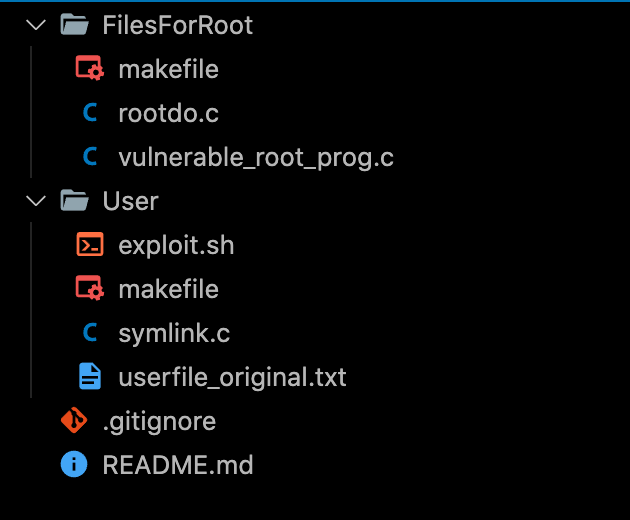Screen dimensions: 630x520
Task: Open the symlink.c file name
Action: pyautogui.click(x=174, y=333)
